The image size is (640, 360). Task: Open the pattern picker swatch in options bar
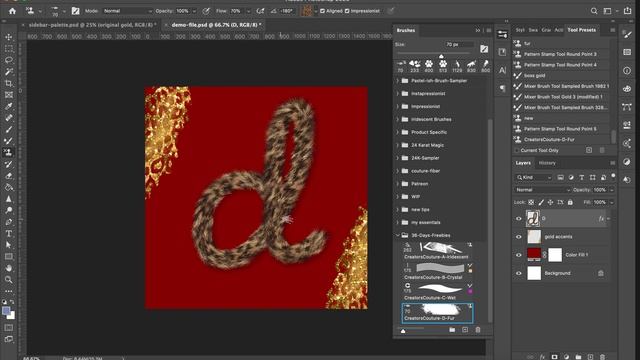click(x=307, y=11)
